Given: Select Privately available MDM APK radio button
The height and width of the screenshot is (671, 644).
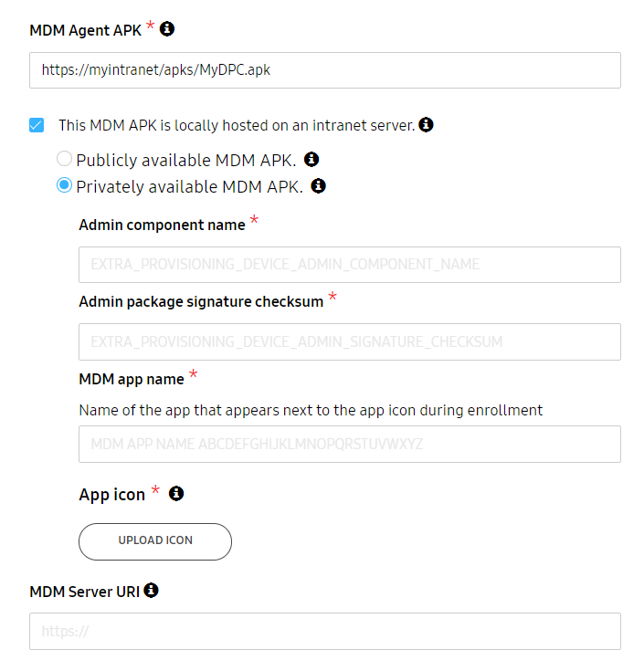Looking at the screenshot, I should point(64,185).
